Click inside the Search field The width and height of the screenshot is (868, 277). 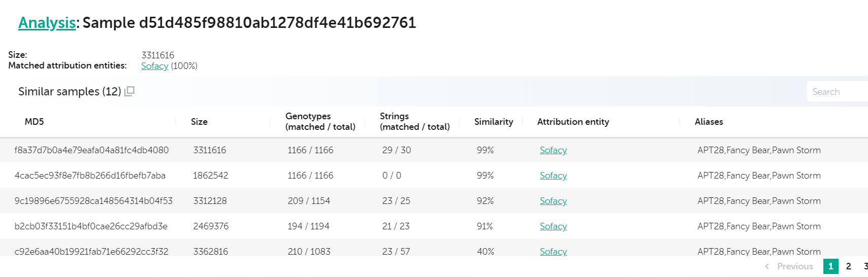(x=836, y=92)
